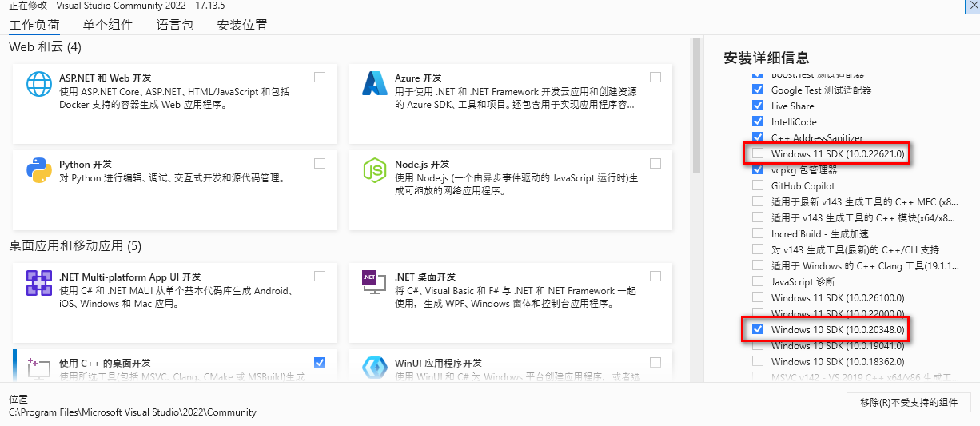Enable the C++ Clang 工具 component
Image resolution: width=980 pixels, height=426 pixels.
pyautogui.click(x=758, y=265)
